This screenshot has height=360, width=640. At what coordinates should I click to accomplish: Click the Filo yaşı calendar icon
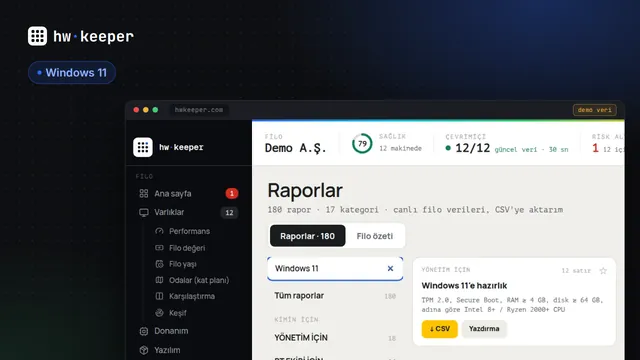pyautogui.click(x=159, y=264)
